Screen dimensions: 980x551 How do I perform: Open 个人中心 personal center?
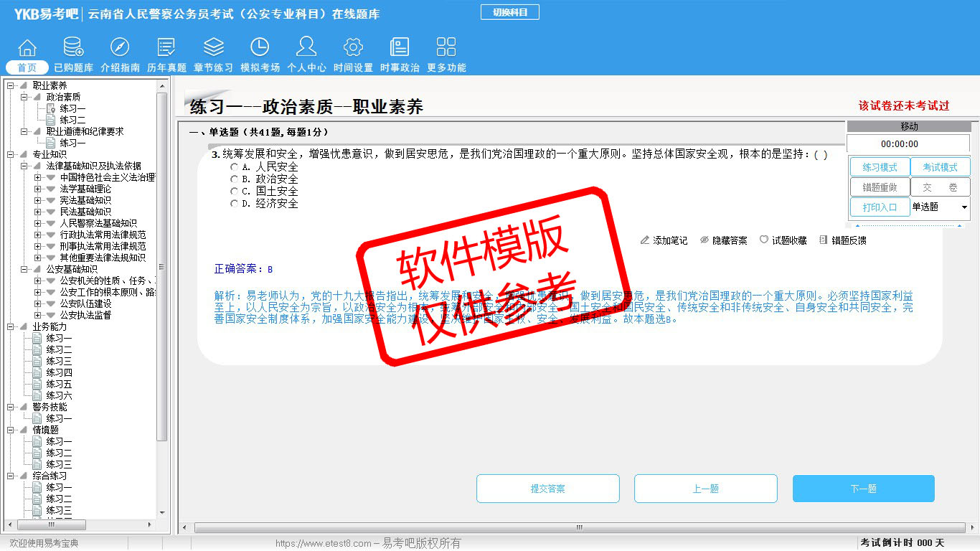tap(306, 47)
